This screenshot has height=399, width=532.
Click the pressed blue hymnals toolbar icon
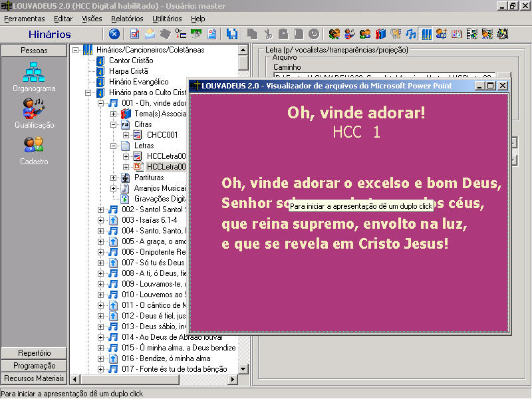pyautogui.click(x=426, y=34)
